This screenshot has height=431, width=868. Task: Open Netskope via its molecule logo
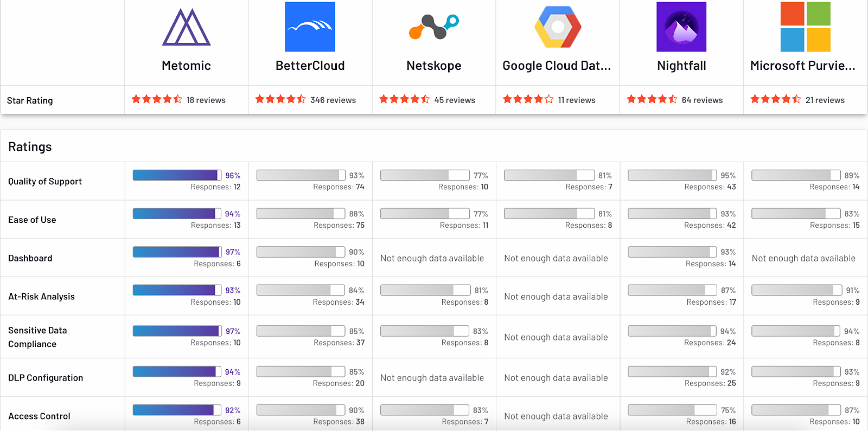coord(433,26)
